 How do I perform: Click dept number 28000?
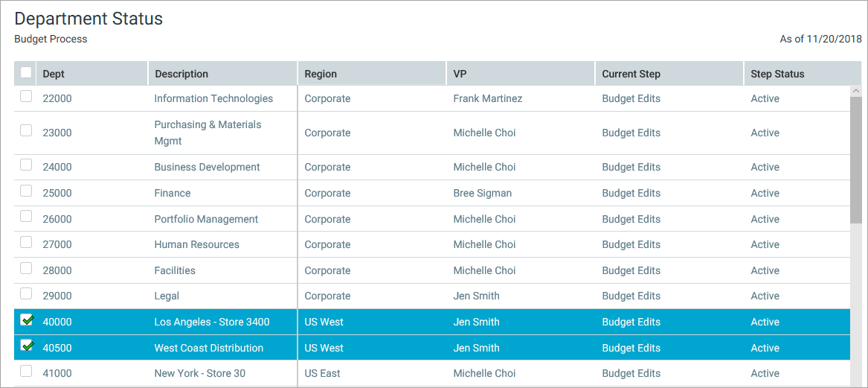tap(57, 270)
